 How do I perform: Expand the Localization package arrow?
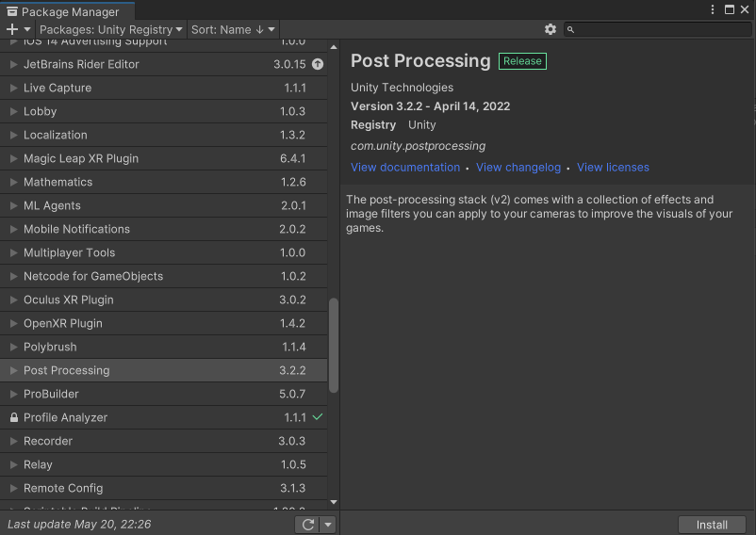pos(13,135)
